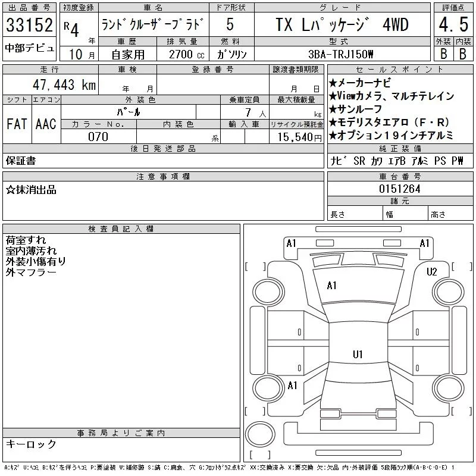The height and width of the screenshot is (476, 476).
Task: Select the 中部デビュー label
Action: tap(29, 48)
